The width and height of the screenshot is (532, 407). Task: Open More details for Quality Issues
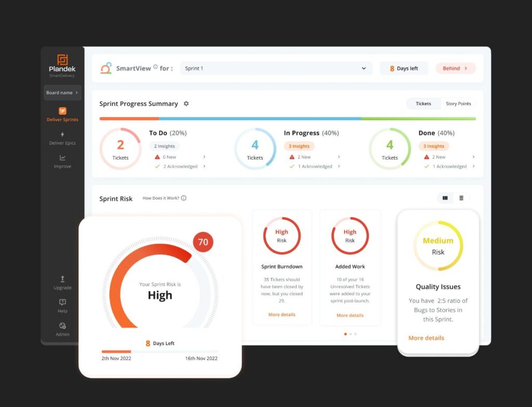tap(426, 338)
